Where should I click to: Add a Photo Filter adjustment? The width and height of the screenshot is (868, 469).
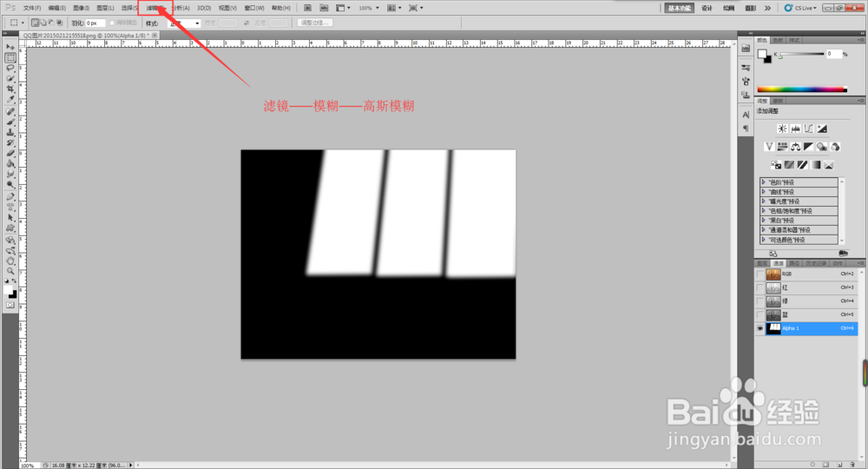click(x=822, y=147)
